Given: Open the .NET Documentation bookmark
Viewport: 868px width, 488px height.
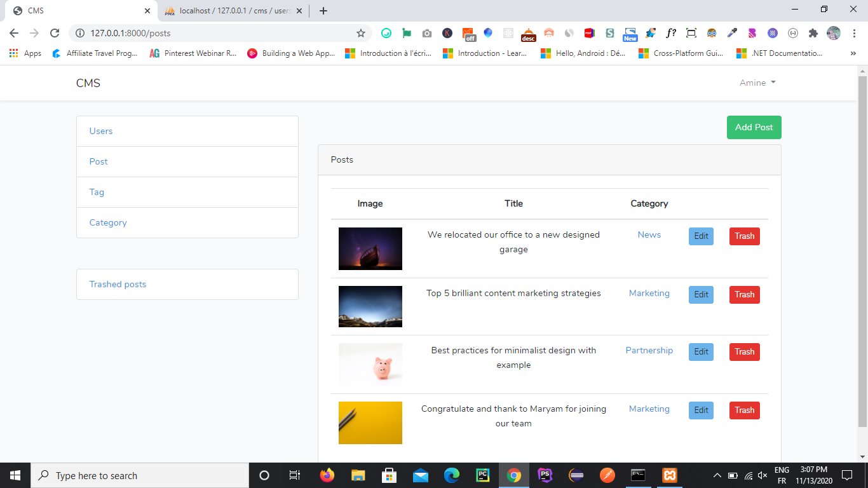Looking at the screenshot, I should 780,53.
